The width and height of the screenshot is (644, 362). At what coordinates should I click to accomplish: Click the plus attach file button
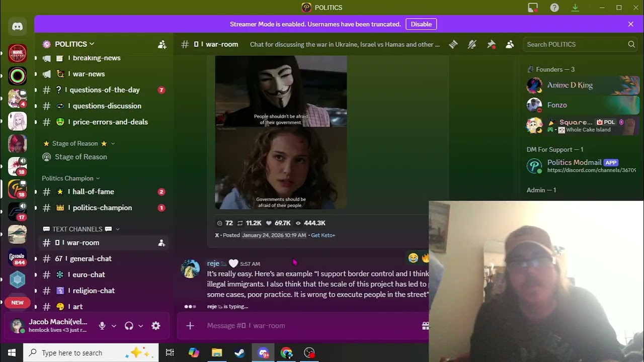(190, 326)
